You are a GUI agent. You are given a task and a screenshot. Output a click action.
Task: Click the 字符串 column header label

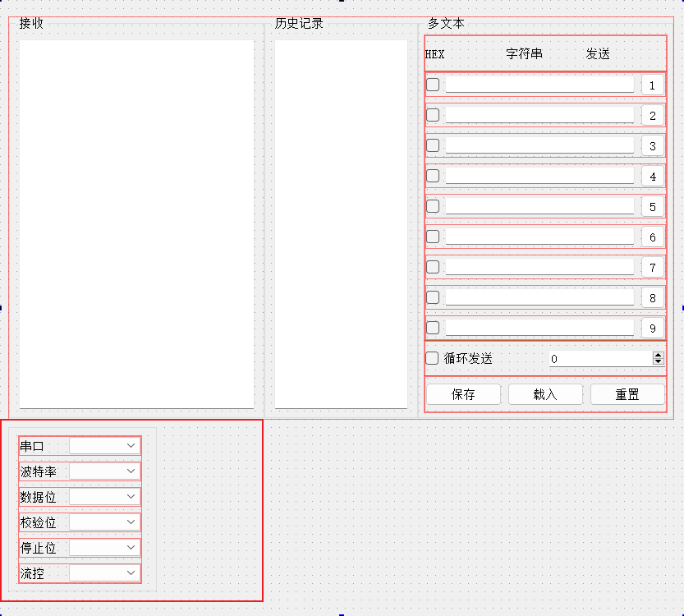coord(525,53)
